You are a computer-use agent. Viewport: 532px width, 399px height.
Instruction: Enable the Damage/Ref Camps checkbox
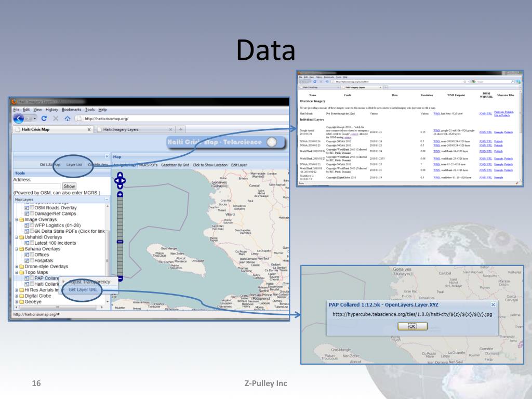click(32, 214)
